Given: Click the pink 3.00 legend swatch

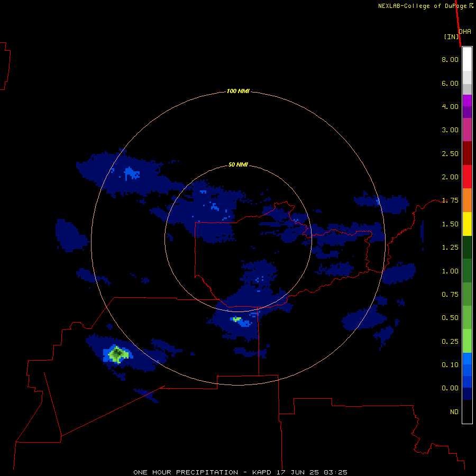Looking at the screenshot, I should click(467, 130).
